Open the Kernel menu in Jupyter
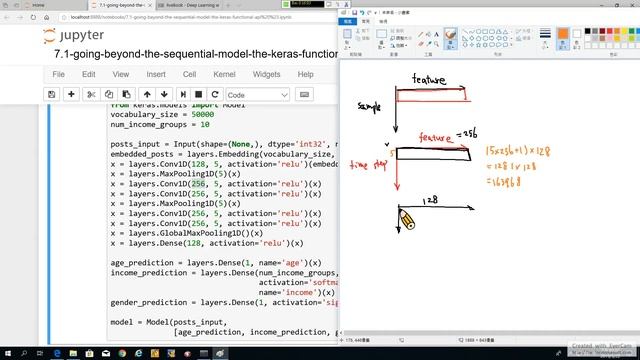 [224, 74]
